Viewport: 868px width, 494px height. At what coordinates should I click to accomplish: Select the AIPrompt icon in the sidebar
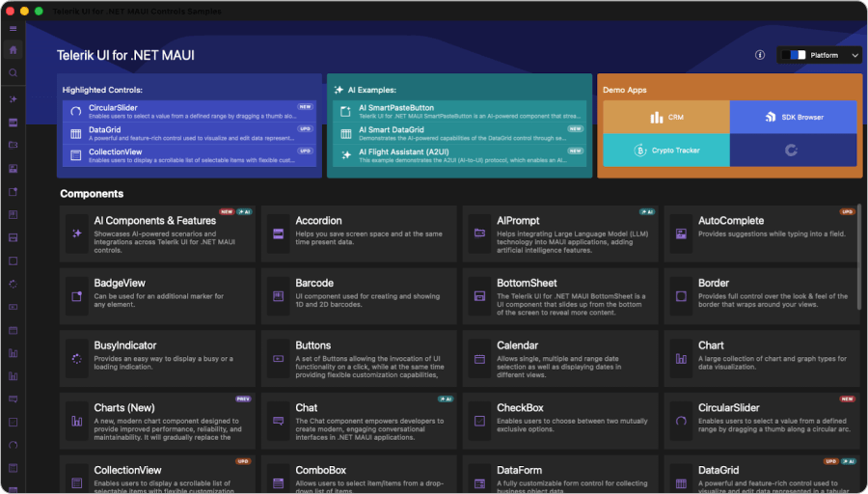[14, 145]
